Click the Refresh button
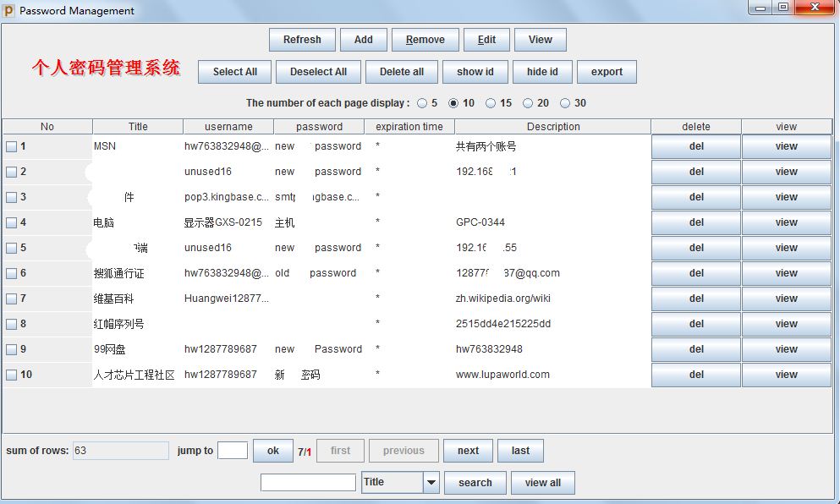This screenshot has height=504, width=840. [x=302, y=40]
